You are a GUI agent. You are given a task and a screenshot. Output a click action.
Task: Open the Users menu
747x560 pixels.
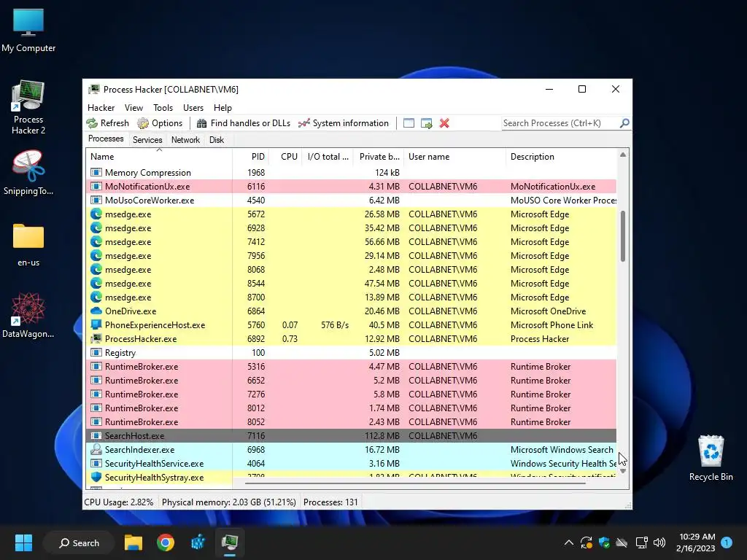193,108
